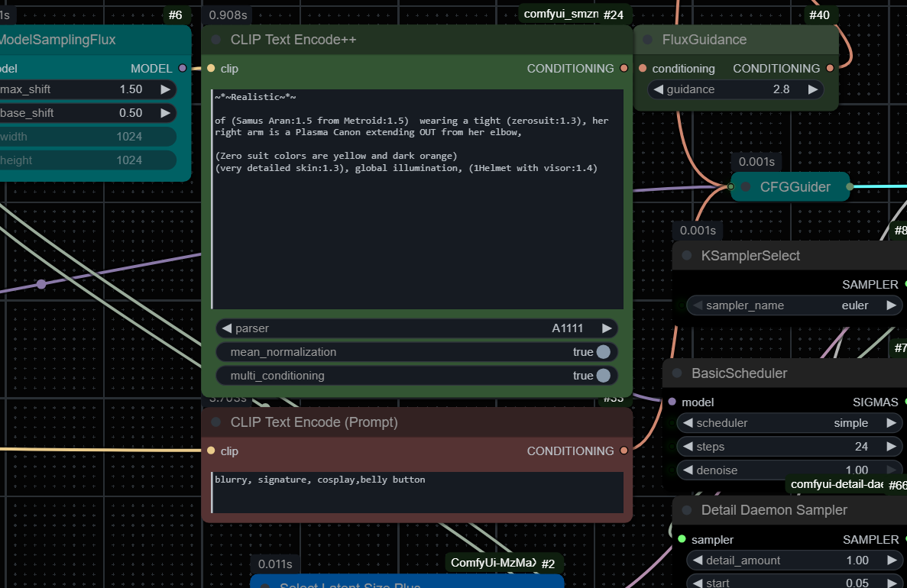
Task: Switch parser to next option with right arrow
Action: point(606,328)
